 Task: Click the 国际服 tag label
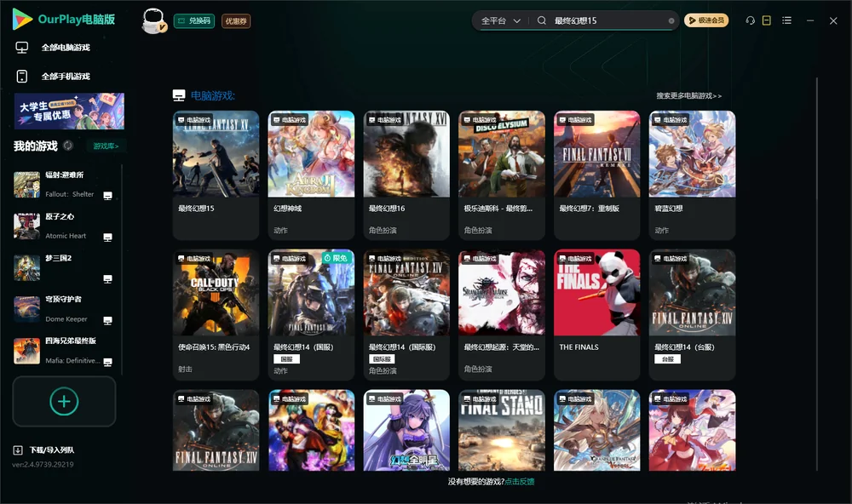coord(382,359)
